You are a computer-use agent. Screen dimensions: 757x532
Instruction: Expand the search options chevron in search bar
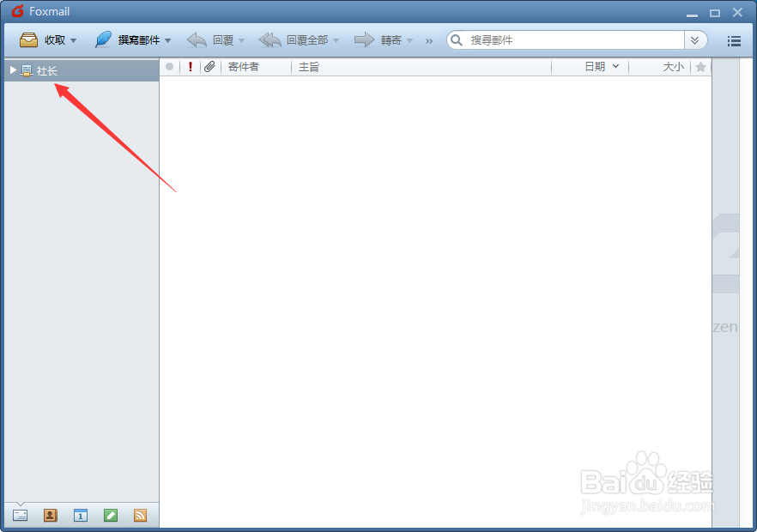click(695, 39)
